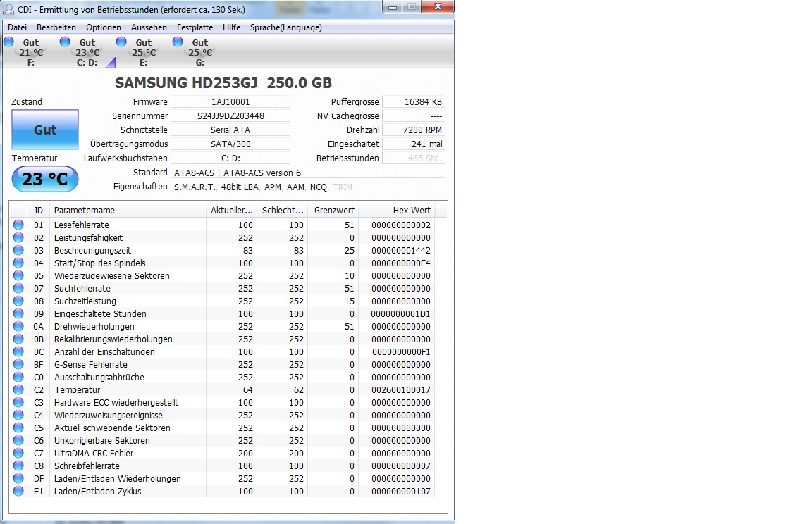812x524 pixels.
Task: Click the Standard field ATA8-ACS
Action: 307,173
